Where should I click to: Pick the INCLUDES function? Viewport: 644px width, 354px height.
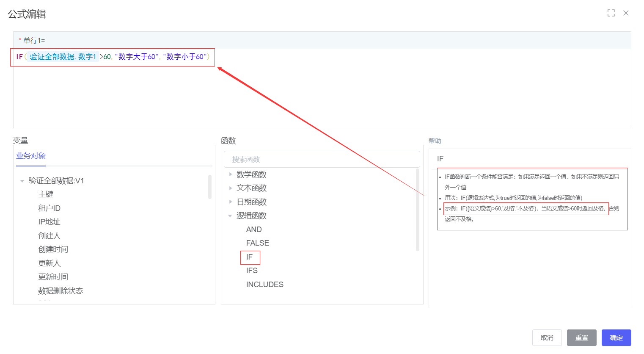tap(264, 285)
